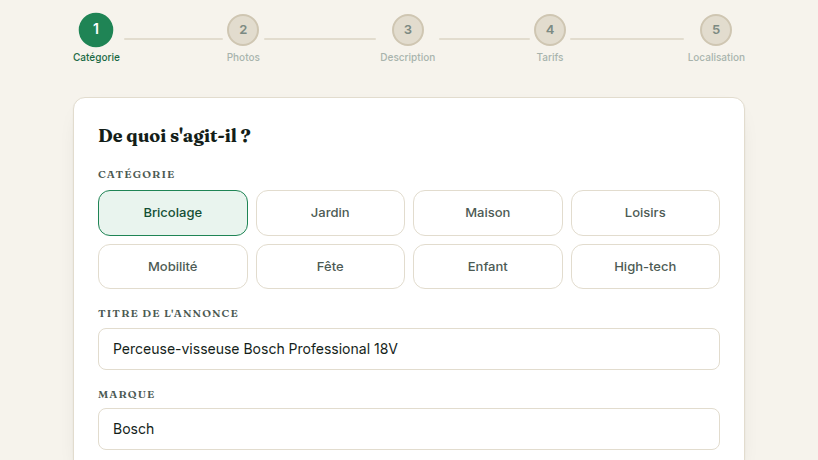Focus the Marque input containing Bosch

point(409,429)
